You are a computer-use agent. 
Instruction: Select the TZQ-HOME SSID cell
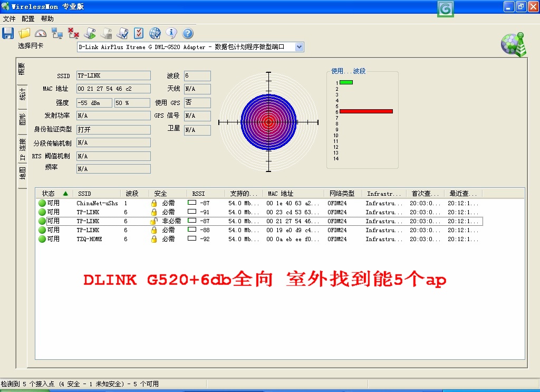tap(89, 239)
